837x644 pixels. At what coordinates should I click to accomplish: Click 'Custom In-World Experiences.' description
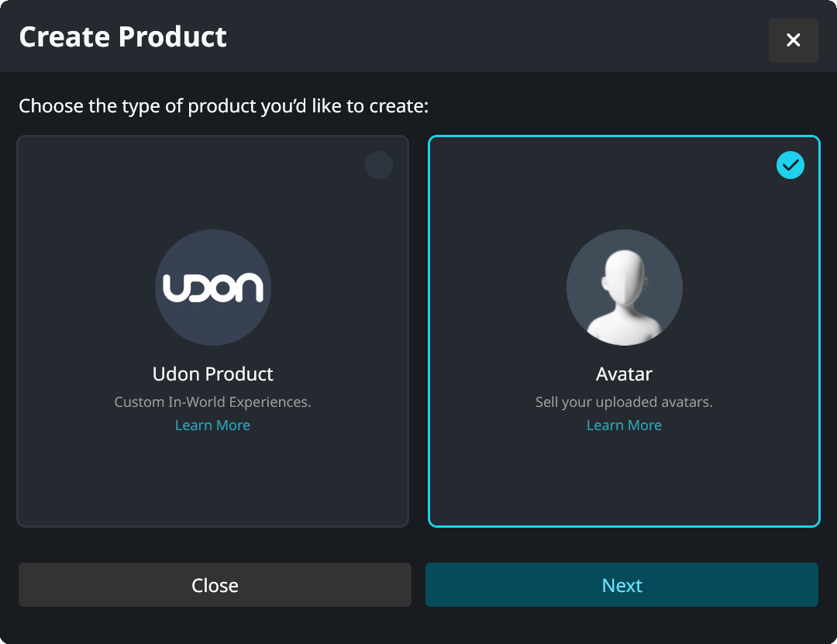click(x=213, y=401)
